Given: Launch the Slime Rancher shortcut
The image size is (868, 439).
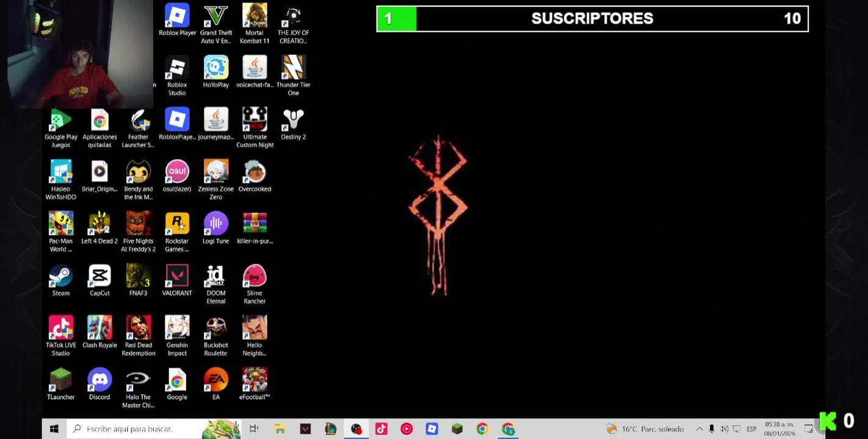Looking at the screenshot, I should click(255, 284).
